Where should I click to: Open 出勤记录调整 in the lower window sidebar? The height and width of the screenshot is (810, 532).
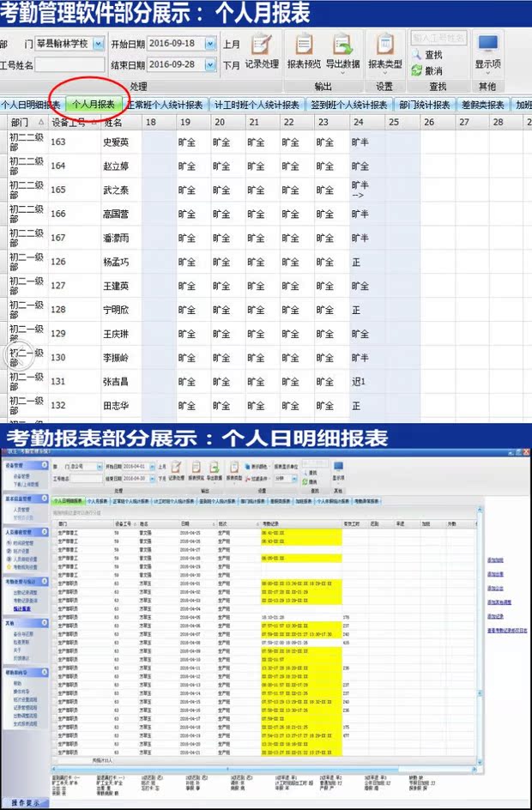24,594
